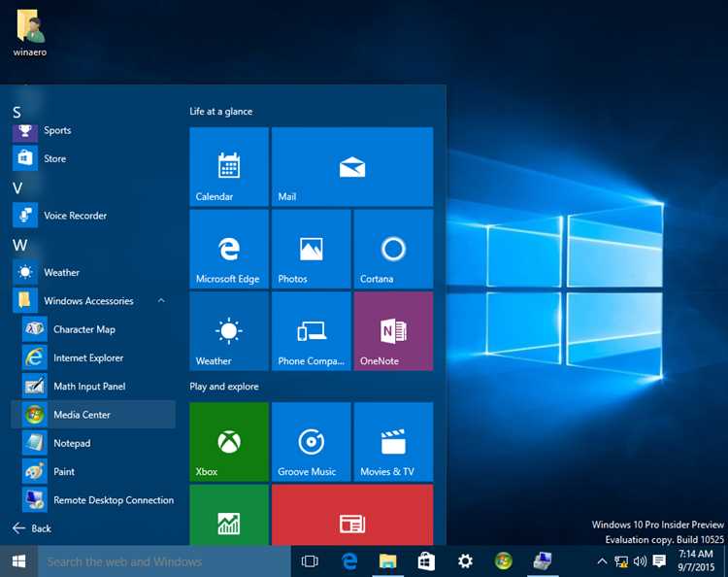Screen dimensions: 728x577
Task: Open the Xbox tile
Action: pyautogui.click(x=229, y=442)
